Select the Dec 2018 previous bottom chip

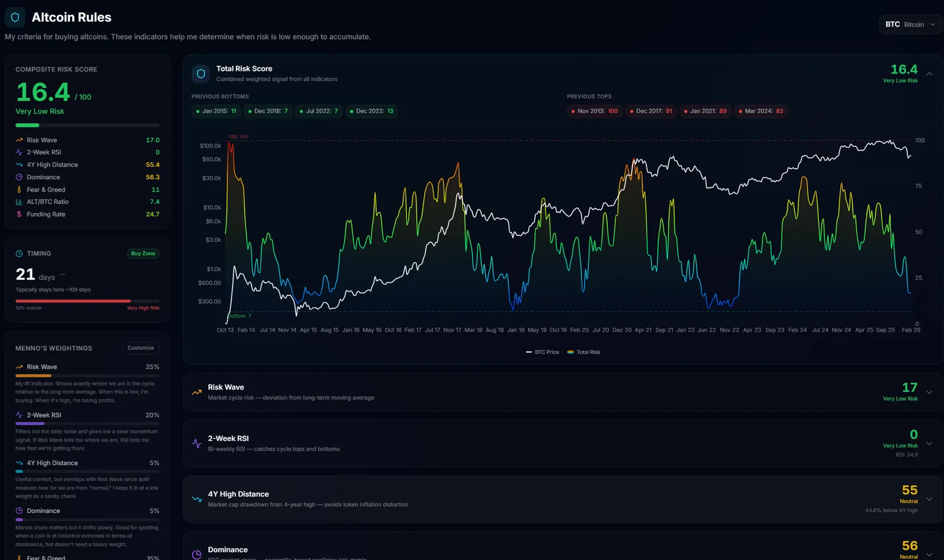click(268, 111)
